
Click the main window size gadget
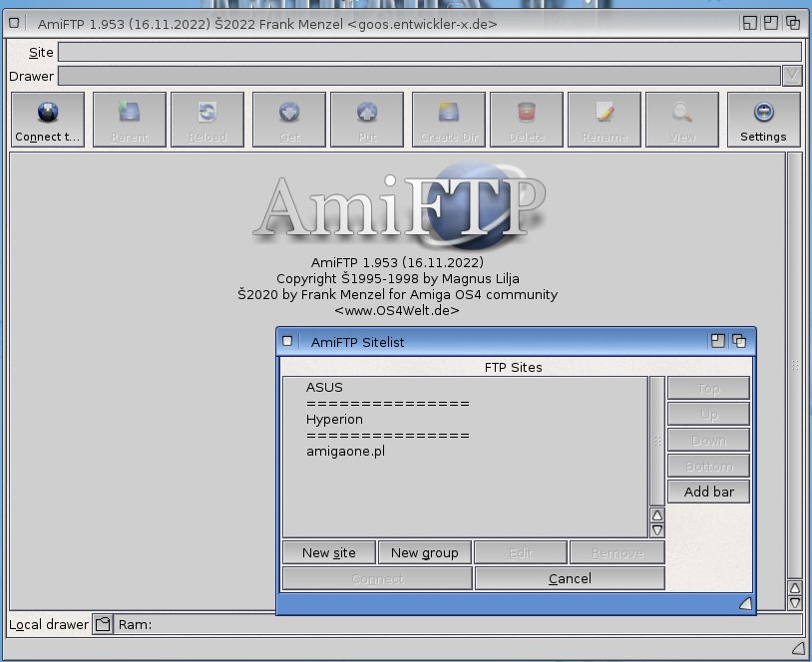pos(798,648)
